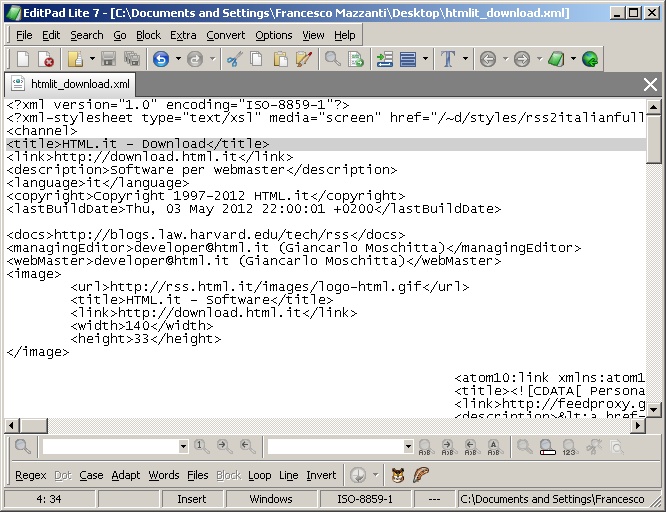
Task: Click the Undo icon
Action: 161,60
